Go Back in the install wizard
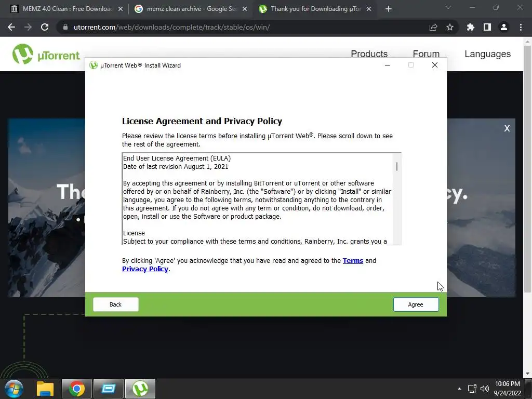532x399 pixels. pyautogui.click(x=116, y=304)
